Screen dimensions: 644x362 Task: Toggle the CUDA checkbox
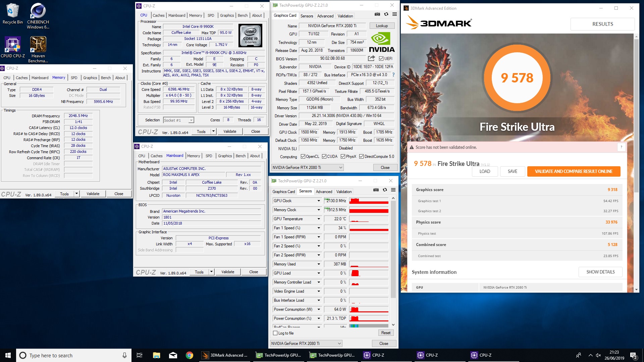pyautogui.click(x=324, y=157)
